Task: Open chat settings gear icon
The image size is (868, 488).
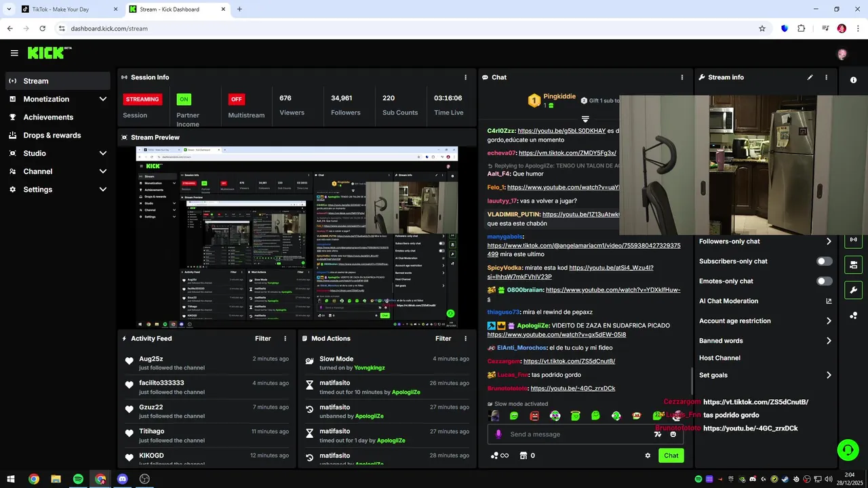Action: (648, 455)
